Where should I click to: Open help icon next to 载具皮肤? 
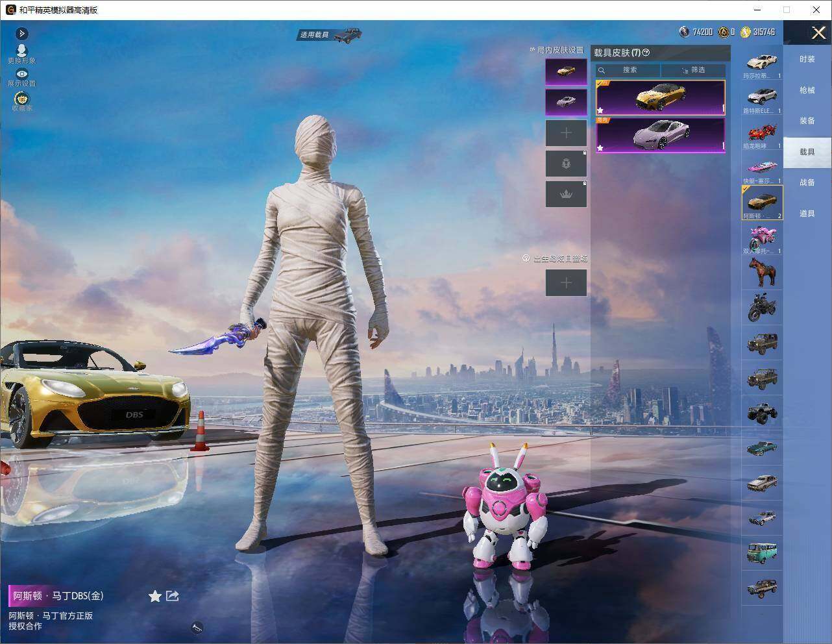(646, 53)
